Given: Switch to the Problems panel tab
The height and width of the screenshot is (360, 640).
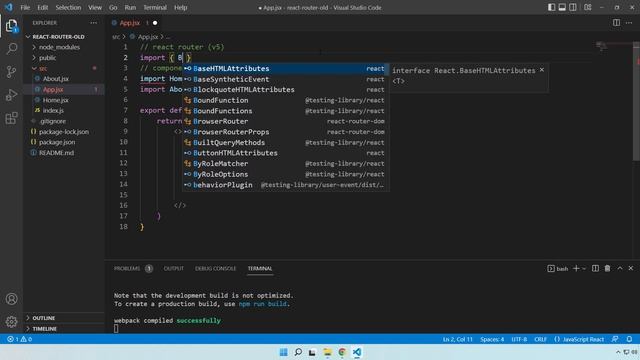Looking at the screenshot, I should click(x=133, y=268).
